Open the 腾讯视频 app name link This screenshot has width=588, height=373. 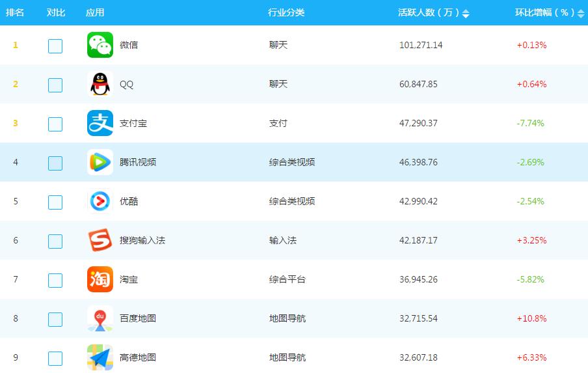tap(138, 162)
